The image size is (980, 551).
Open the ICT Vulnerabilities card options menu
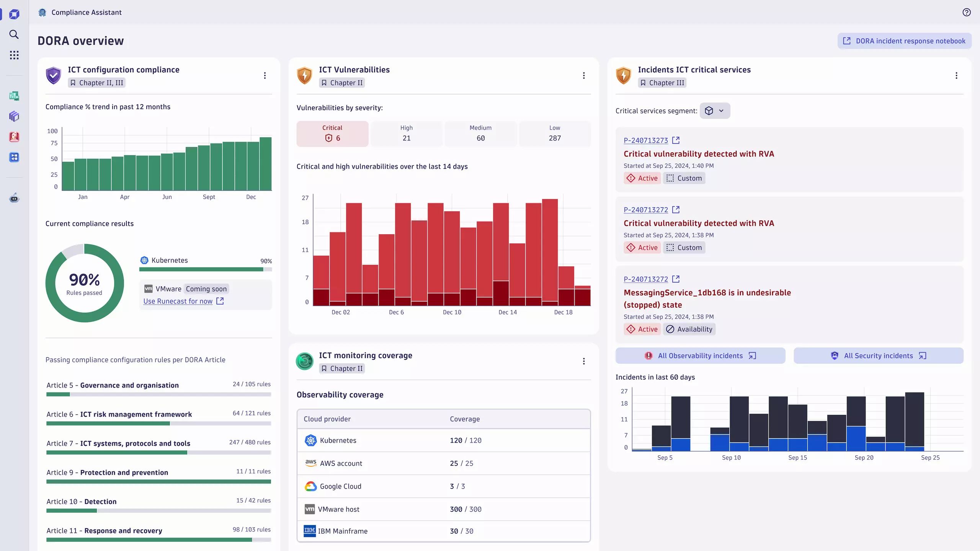[584, 75]
